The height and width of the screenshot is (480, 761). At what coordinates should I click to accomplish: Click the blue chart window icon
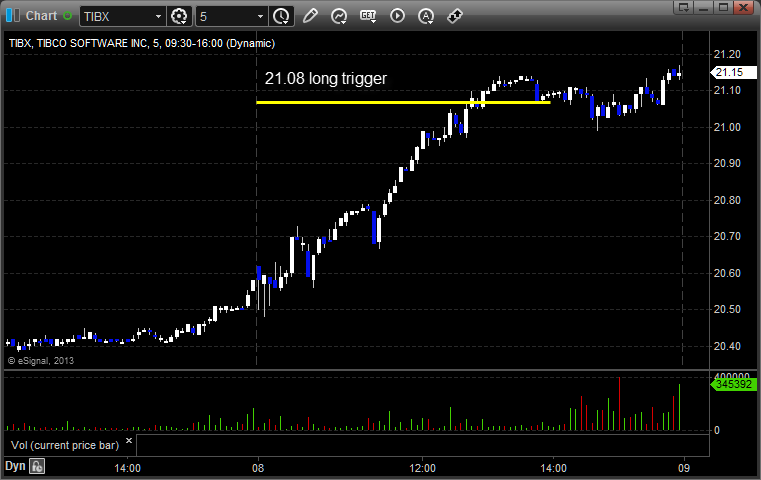(13, 16)
